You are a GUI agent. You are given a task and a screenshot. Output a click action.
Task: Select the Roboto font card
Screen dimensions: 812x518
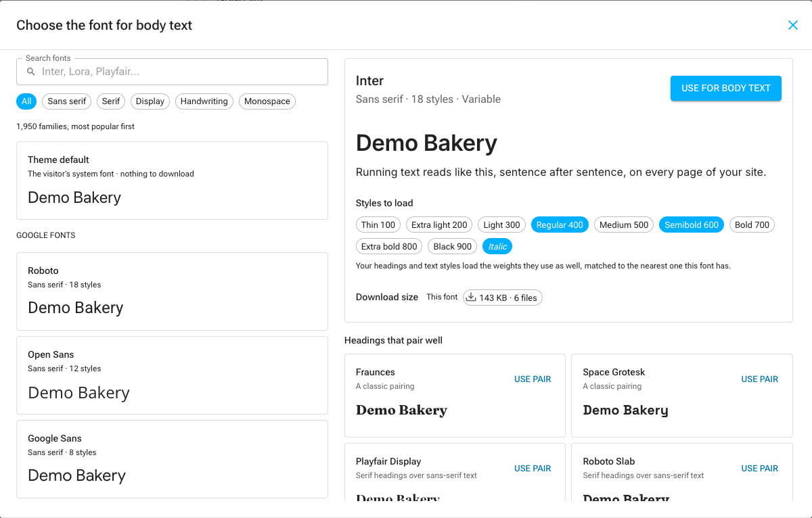(x=172, y=291)
